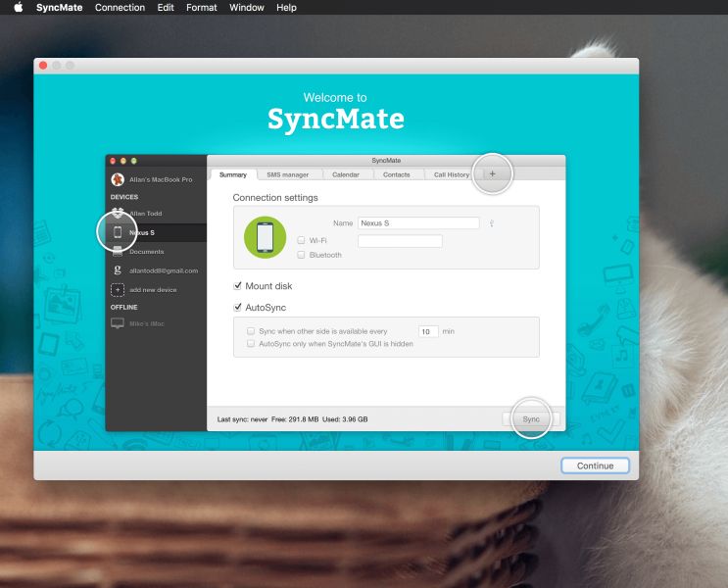Click the Name field containing Nexus S
Image resolution: width=728 pixels, height=588 pixels.
pos(418,222)
